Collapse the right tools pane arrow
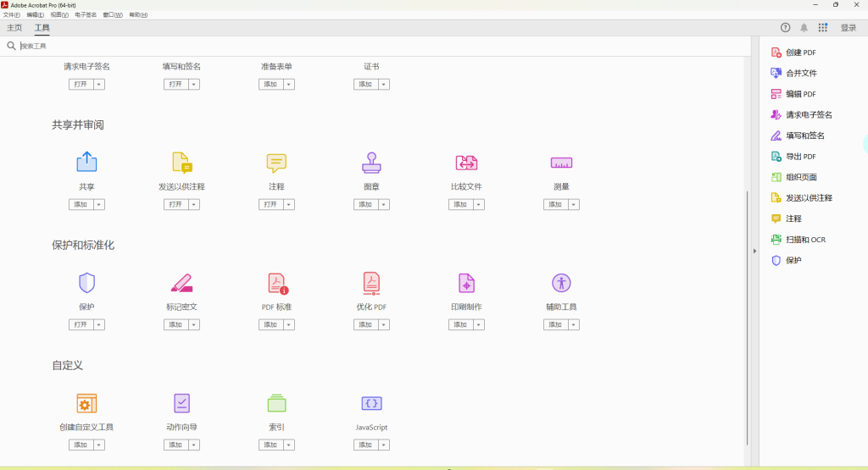This screenshot has width=868, height=470. [754, 251]
